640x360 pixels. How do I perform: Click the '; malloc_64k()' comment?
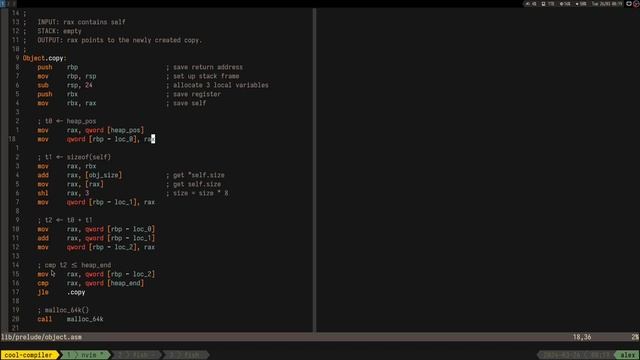click(x=63, y=310)
